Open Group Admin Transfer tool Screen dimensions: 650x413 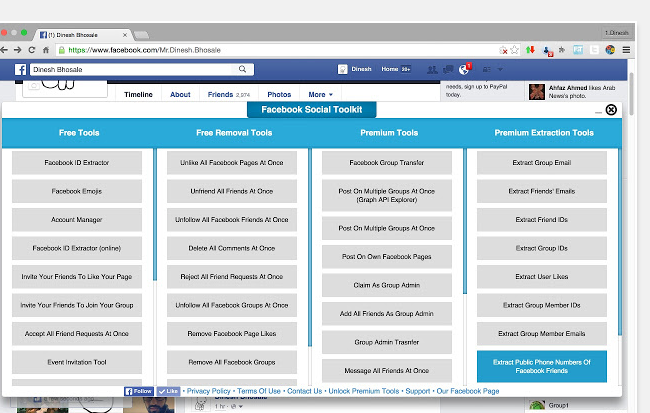tap(387, 342)
